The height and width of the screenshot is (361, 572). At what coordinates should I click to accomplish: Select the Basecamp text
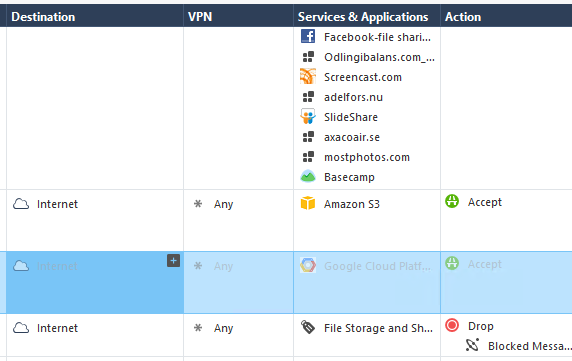(x=349, y=177)
